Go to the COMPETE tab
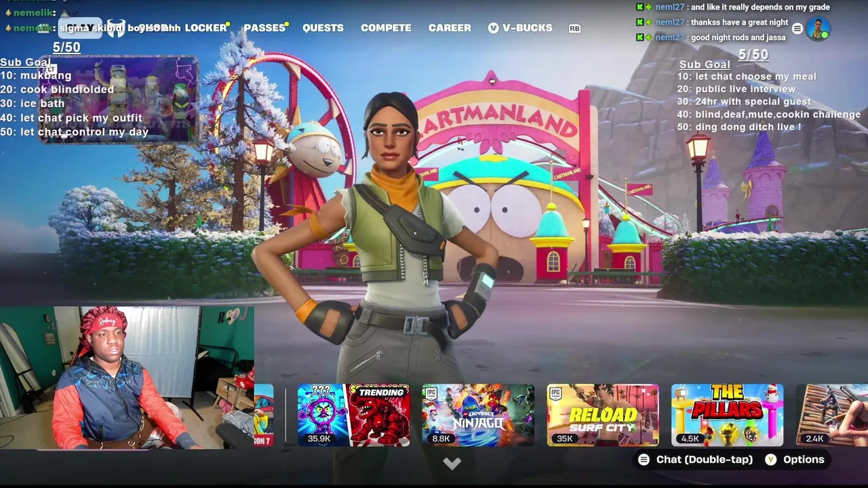This screenshot has height=488, width=868. (x=386, y=28)
